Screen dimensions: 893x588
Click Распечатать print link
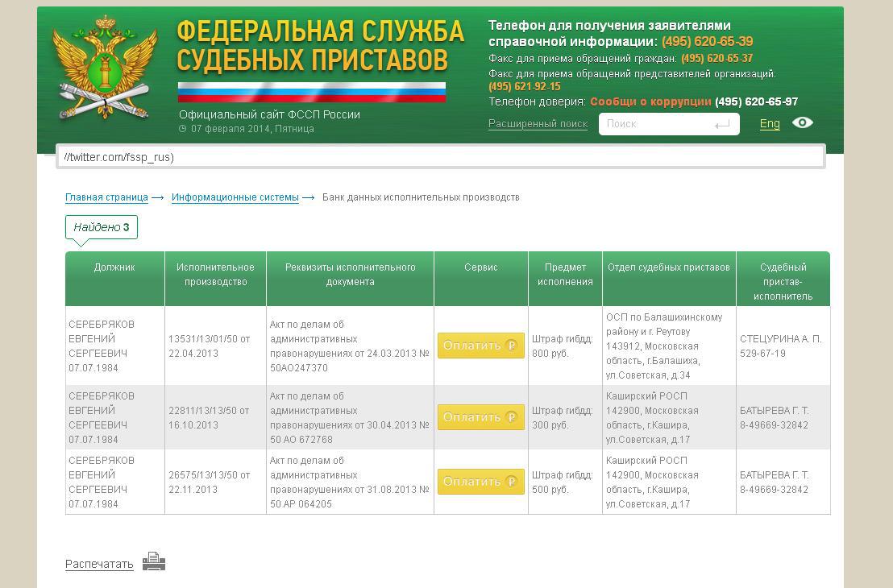(x=99, y=564)
